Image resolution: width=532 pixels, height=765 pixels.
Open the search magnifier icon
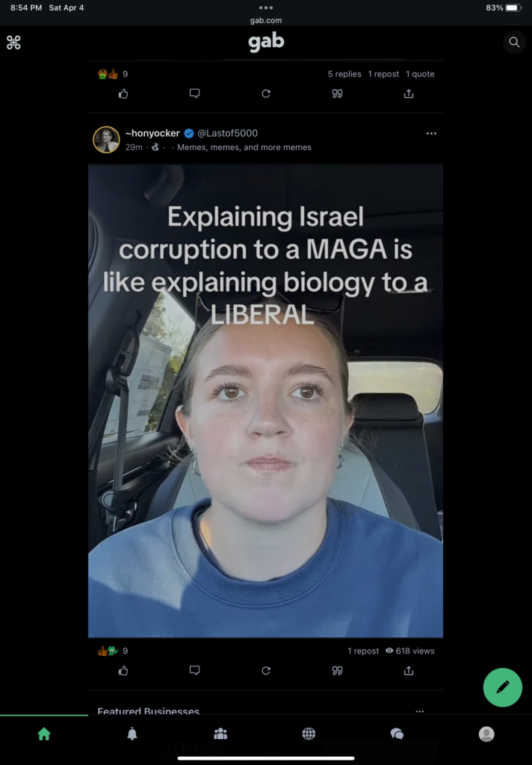coord(514,42)
